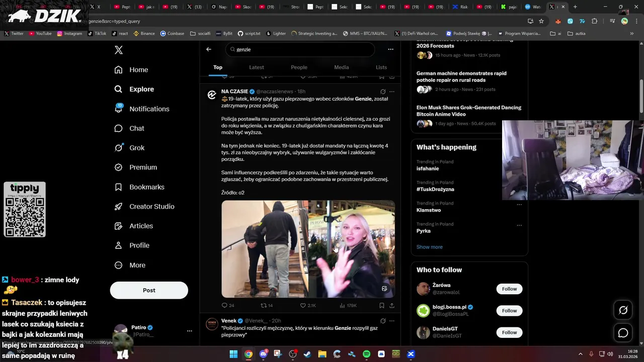Repost the NA CZASIE post

pos(267,305)
